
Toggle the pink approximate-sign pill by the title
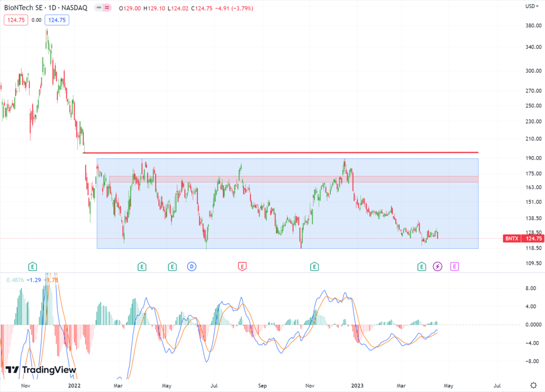107,8
